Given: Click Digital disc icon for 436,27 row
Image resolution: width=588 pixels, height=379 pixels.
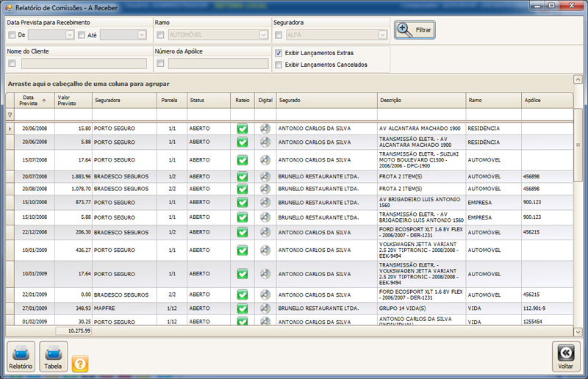Looking at the screenshot, I should (x=265, y=250).
